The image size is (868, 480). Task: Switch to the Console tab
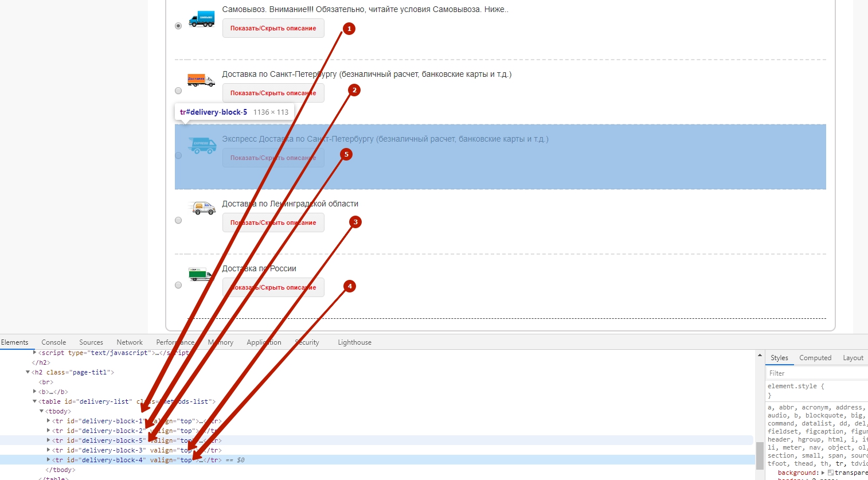(53, 342)
